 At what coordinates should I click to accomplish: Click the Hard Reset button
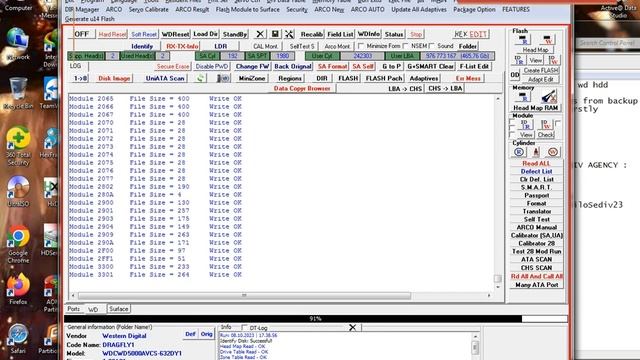[112, 34]
